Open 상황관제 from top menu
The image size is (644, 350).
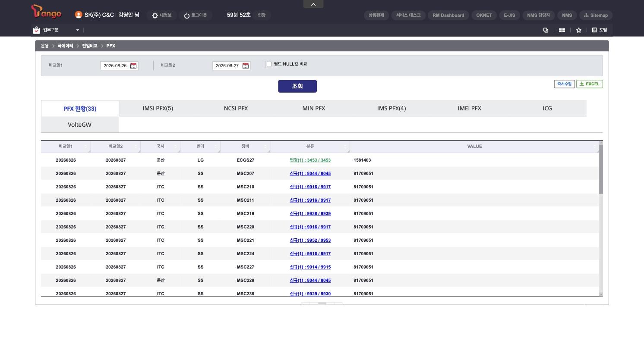pos(376,15)
